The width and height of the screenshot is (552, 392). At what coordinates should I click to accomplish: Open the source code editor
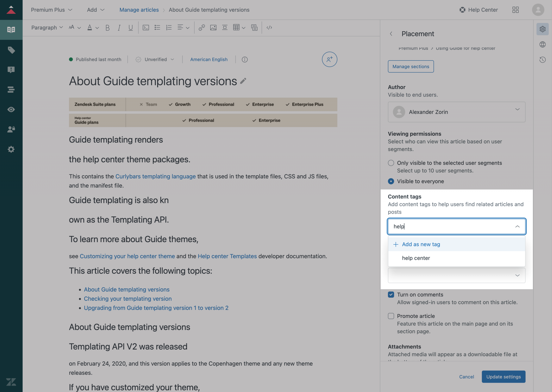(x=269, y=28)
